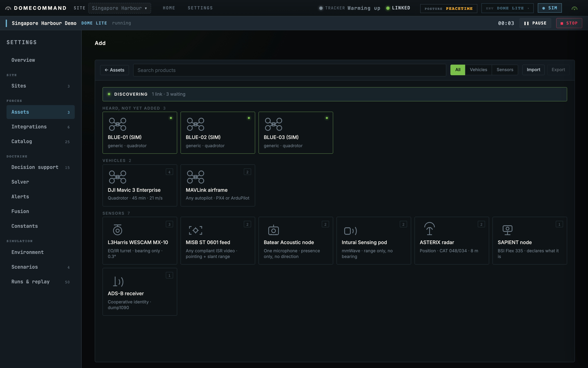This screenshot has width=588, height=368.
Task: Click the Singapore Harbour Demo title
Action: (44, 23)
